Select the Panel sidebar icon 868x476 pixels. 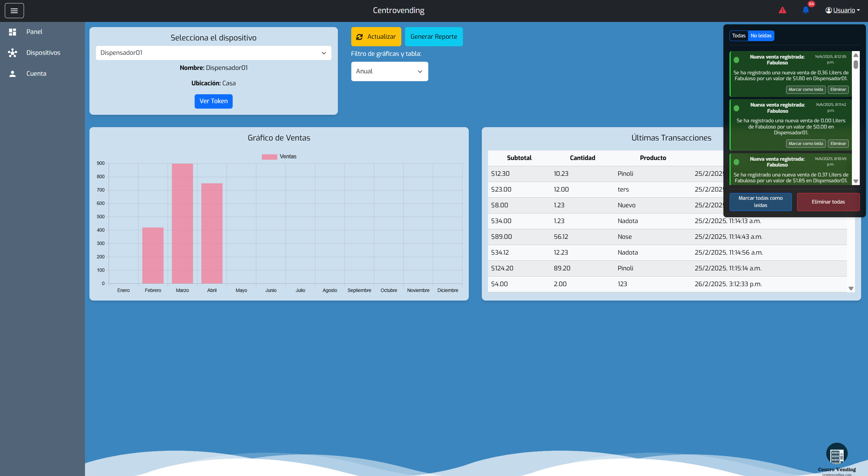13,32
